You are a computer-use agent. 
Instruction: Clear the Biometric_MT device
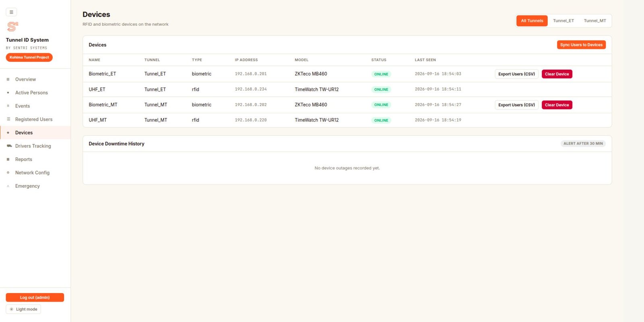[x=557, y=105]
